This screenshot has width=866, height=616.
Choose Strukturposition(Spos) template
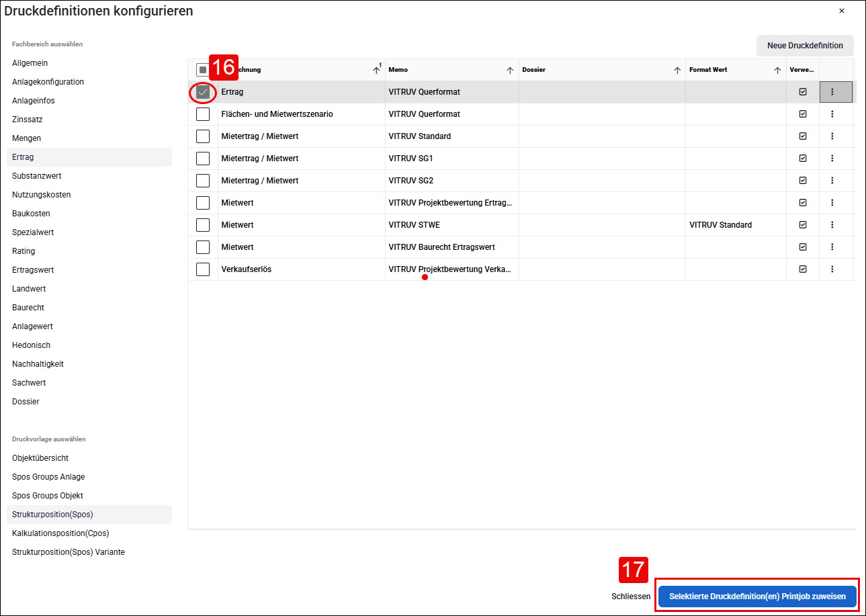point(89,515)
